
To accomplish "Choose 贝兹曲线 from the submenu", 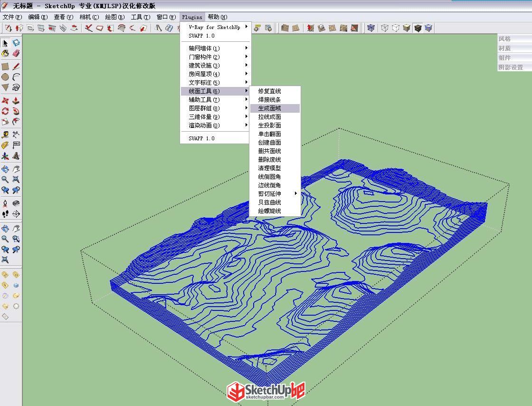I will tap(275, 203).
